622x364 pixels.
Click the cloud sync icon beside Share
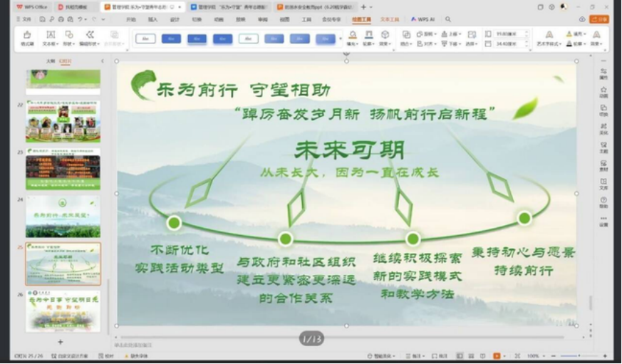[582, 19]
